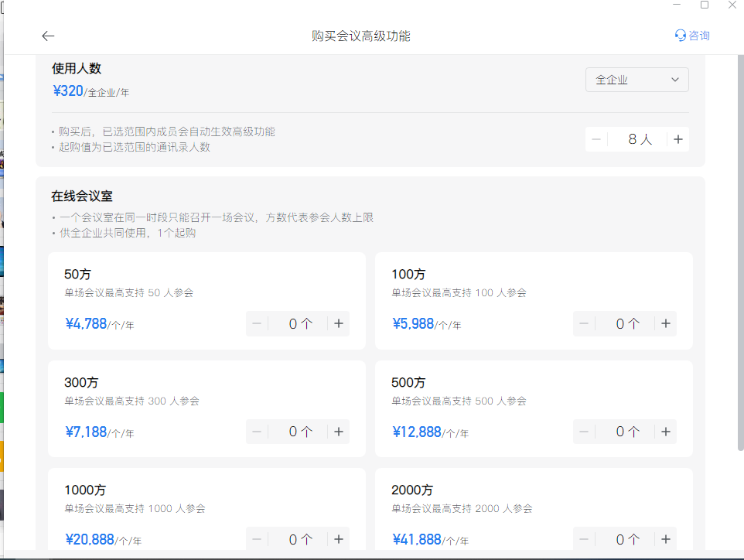
Task: Click the minus icon beside 8 人
Action: coord(596,139)
